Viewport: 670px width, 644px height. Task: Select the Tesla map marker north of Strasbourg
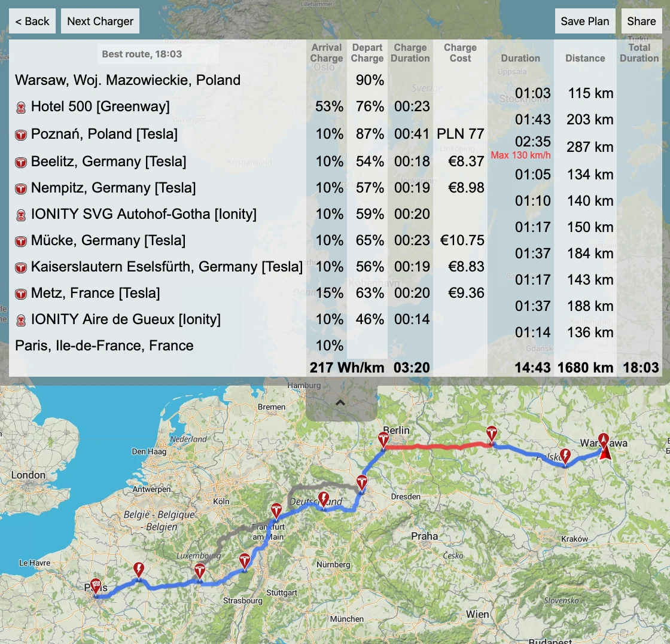tap(245, 561)
